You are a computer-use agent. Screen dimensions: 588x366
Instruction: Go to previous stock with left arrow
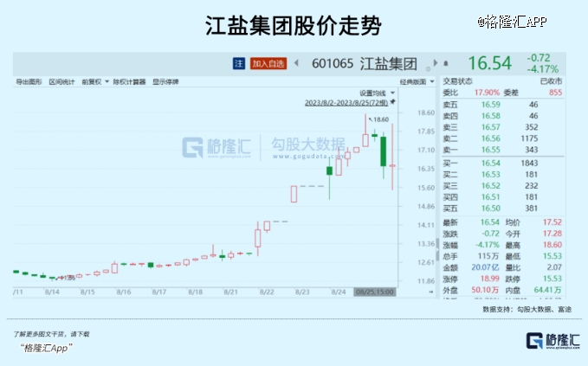coord(296,63)
